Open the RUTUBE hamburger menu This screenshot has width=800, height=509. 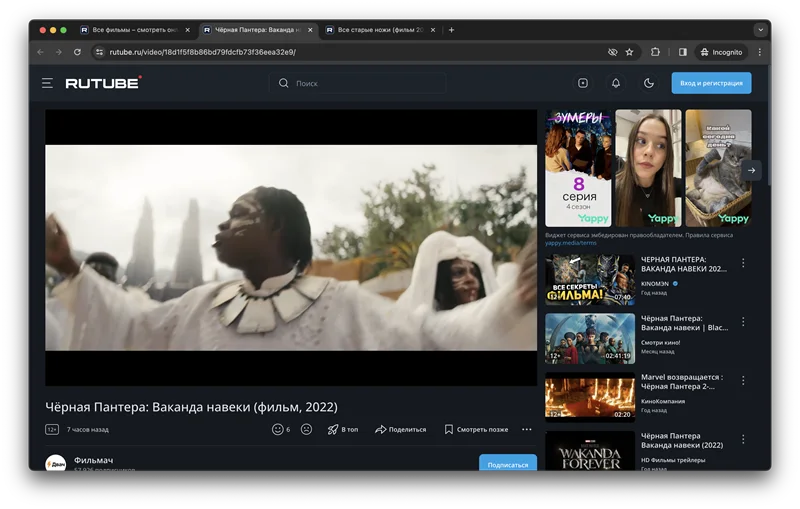(x=47, y=83)
